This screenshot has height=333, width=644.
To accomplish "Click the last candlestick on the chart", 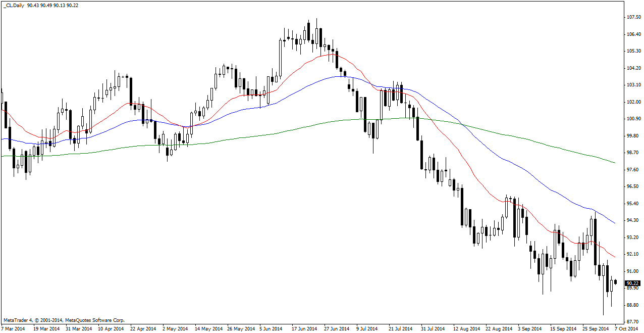I will coord(615,282).
